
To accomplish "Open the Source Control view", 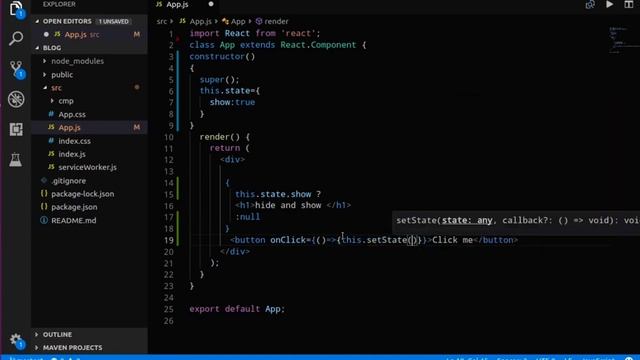I will [16, 69].
